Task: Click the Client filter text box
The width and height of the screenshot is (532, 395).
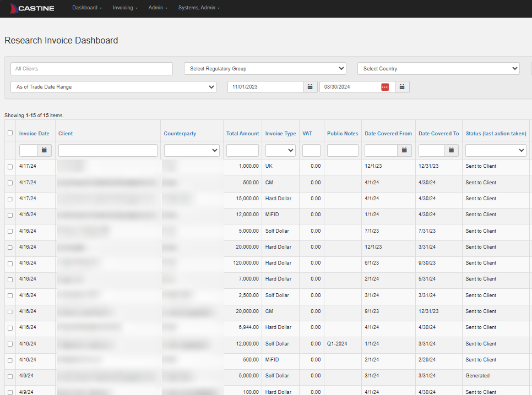Action: coord(108,150)
